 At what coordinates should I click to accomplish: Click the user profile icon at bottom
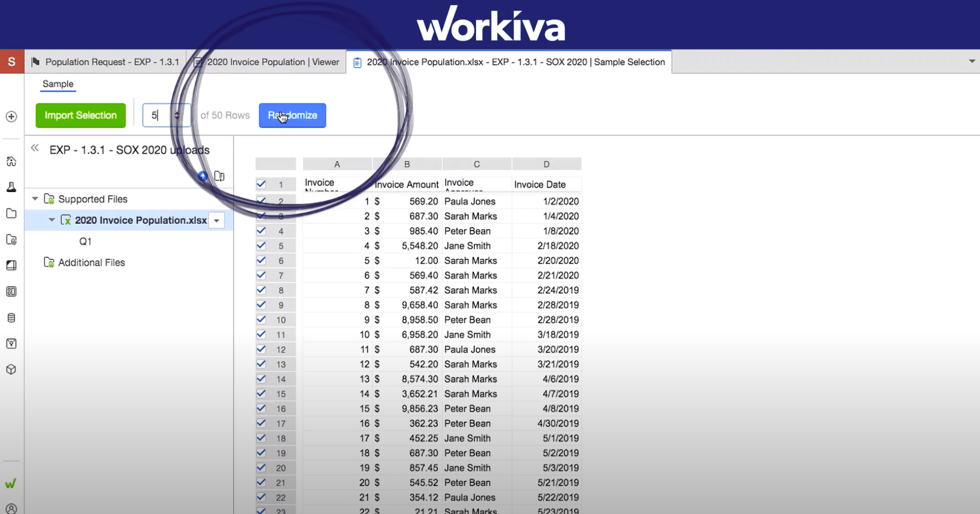(x=11, y=508)
